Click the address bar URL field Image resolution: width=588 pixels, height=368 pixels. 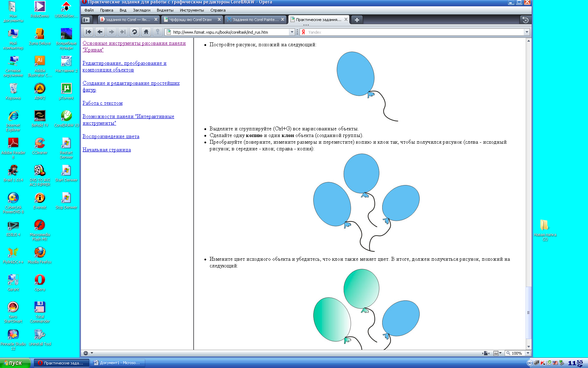tap(230, 32)
